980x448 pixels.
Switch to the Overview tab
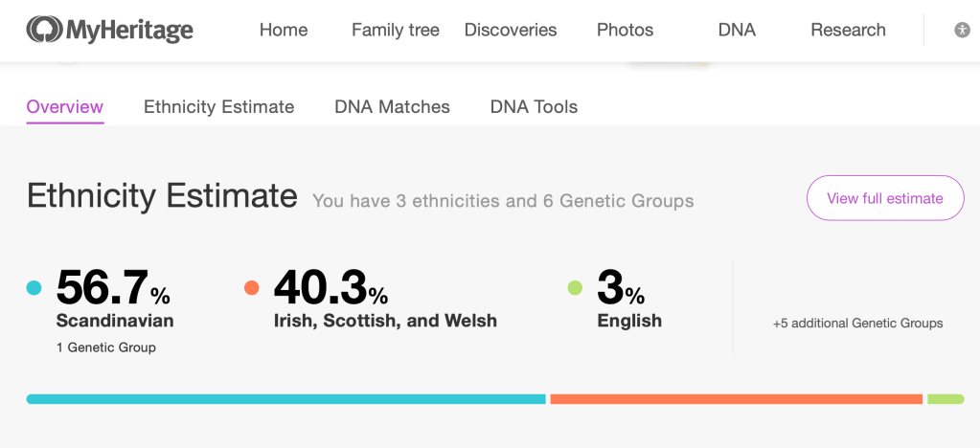pyautogui.click(x=65, y=107)
